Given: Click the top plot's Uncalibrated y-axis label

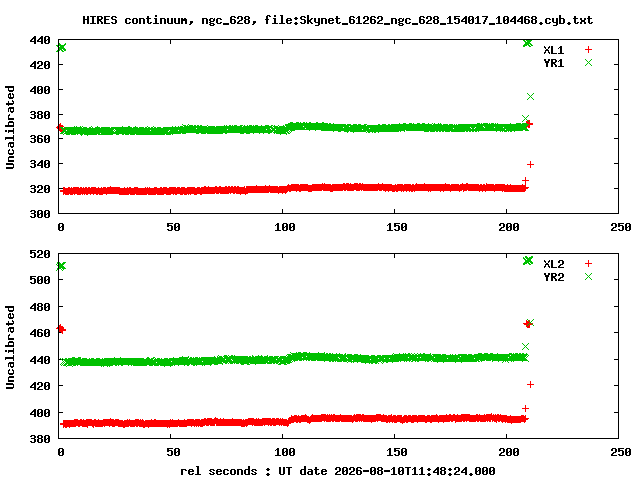Looking at the screenshot, I should 10,127.
